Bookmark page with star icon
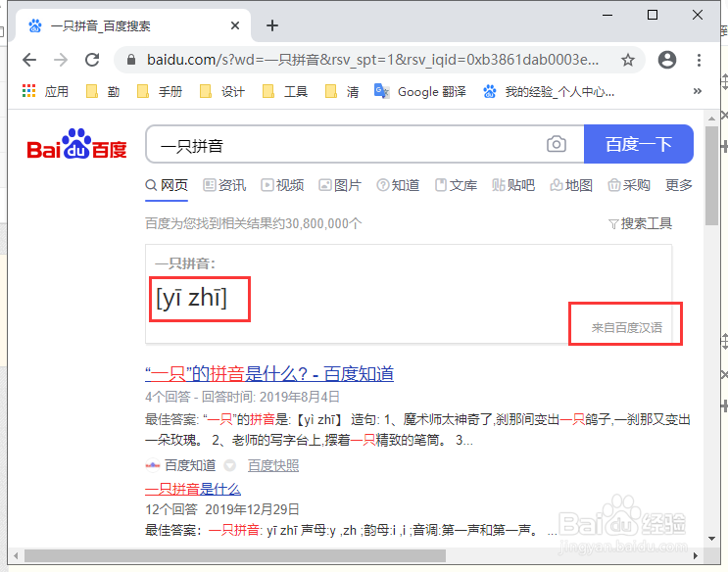Viewport: 728px width, 572px height. click(x=628, y=60)
